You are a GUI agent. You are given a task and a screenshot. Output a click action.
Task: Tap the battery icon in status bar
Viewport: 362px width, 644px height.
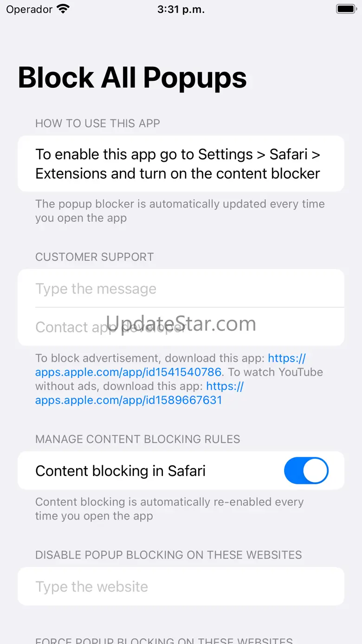(346, 9)
